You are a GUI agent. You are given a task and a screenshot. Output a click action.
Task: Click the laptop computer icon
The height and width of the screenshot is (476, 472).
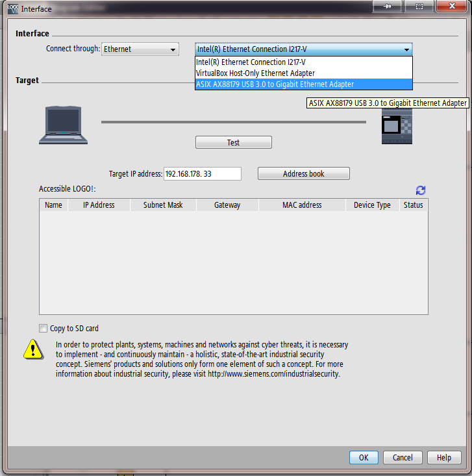pyautogui.click(x=63, y=125)
